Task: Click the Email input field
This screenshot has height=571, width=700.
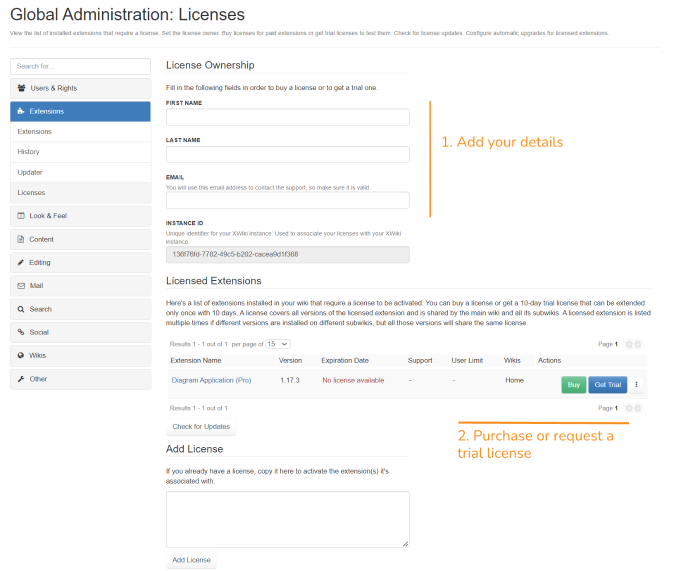Action: point(288,200)
